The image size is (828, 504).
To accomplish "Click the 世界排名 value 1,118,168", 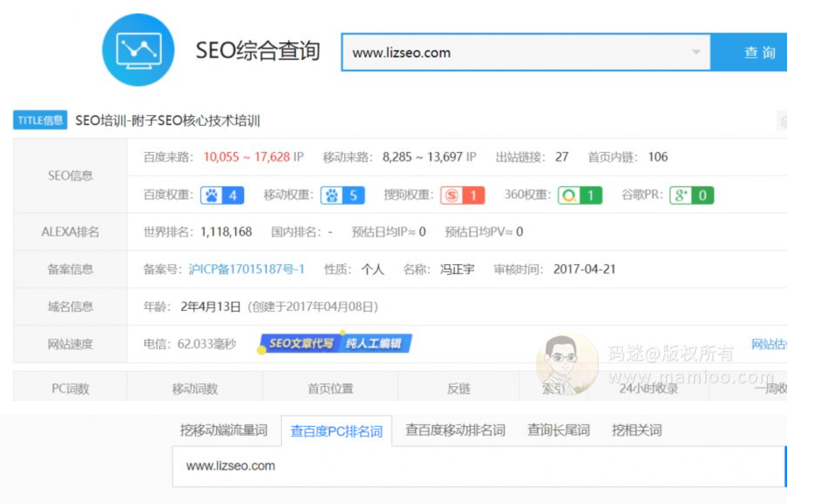I will (226, 232).
